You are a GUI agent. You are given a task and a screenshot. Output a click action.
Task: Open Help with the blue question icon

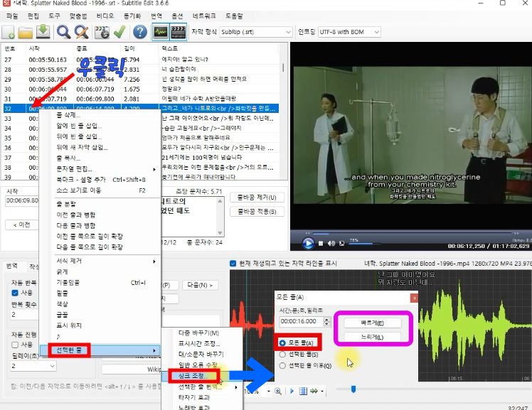pyautogui.click(x=140, y=32)
